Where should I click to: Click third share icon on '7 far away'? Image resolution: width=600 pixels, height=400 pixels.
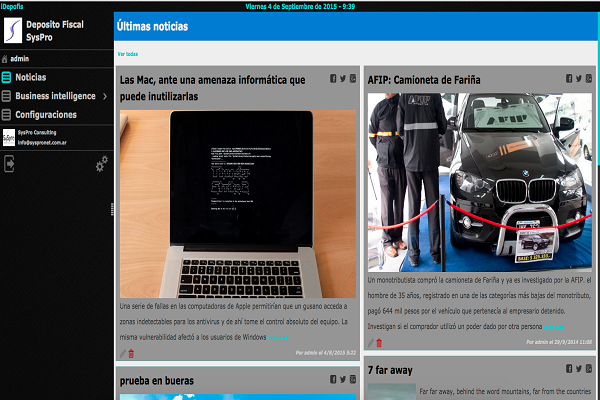(x=589, y=369)
